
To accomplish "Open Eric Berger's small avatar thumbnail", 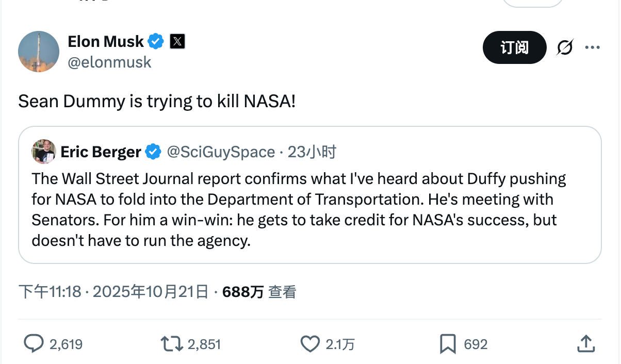I will pos(44,152).
